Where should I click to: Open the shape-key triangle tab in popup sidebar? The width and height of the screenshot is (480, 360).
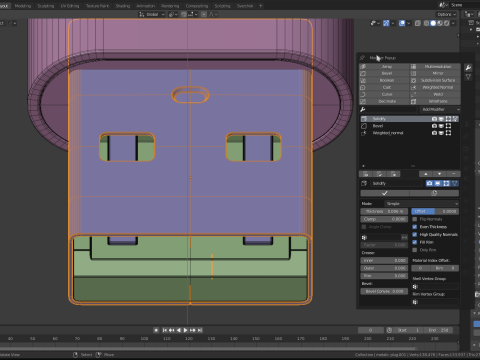coord(468,77)
